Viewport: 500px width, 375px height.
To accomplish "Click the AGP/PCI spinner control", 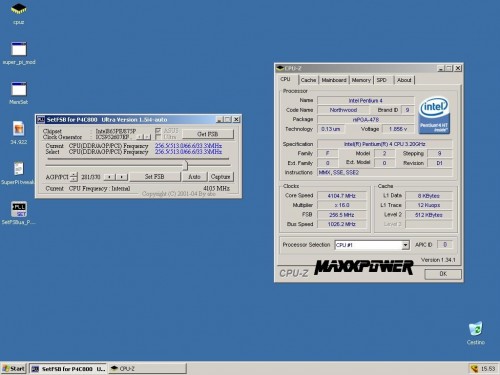I will pos(74,177).
